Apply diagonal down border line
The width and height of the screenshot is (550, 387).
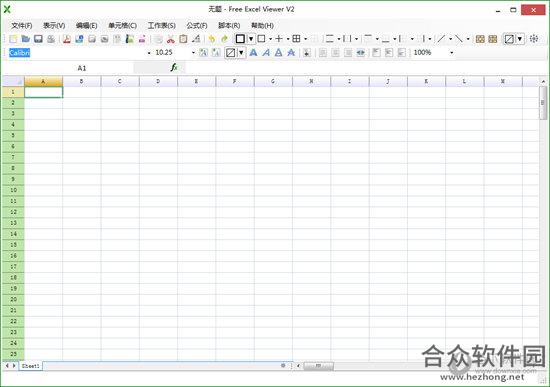click(x=459, y=39)
